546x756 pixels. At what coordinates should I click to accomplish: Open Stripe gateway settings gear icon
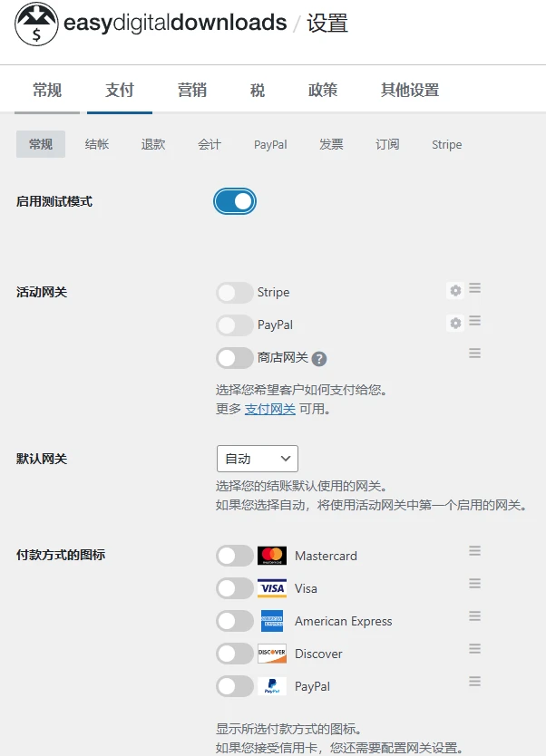point(455,290)
